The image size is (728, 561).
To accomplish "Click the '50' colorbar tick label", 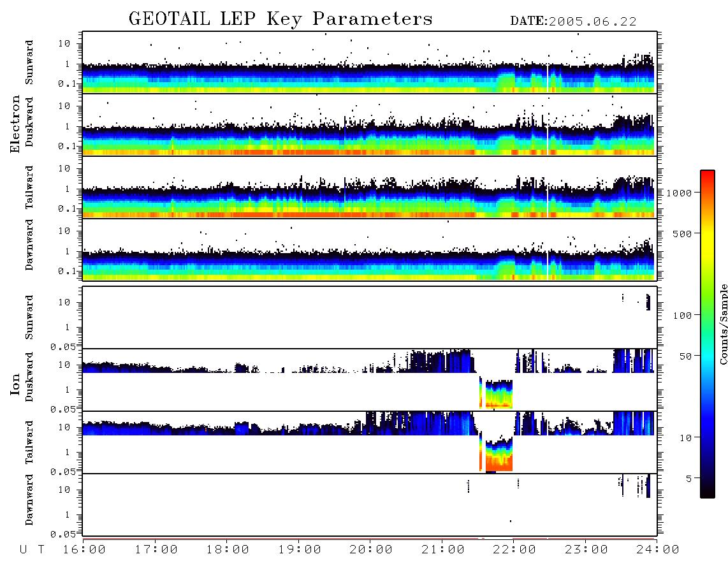I will coord(685,356).
